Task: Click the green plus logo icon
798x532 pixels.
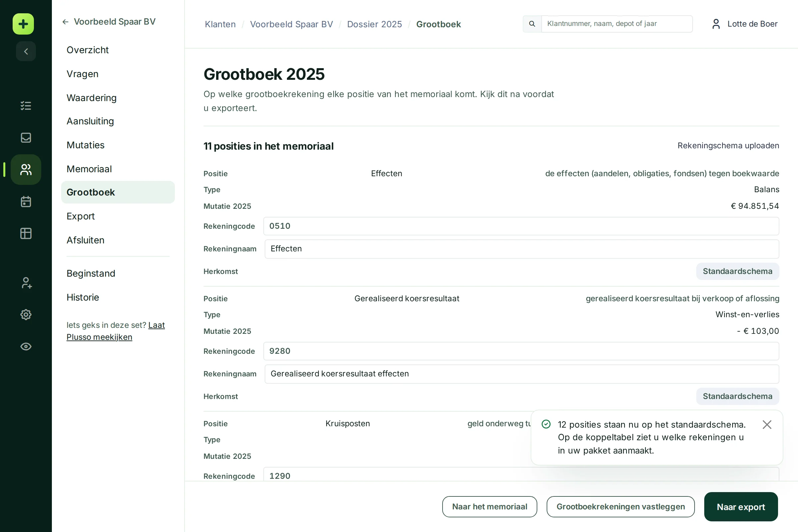Action: 23,24
